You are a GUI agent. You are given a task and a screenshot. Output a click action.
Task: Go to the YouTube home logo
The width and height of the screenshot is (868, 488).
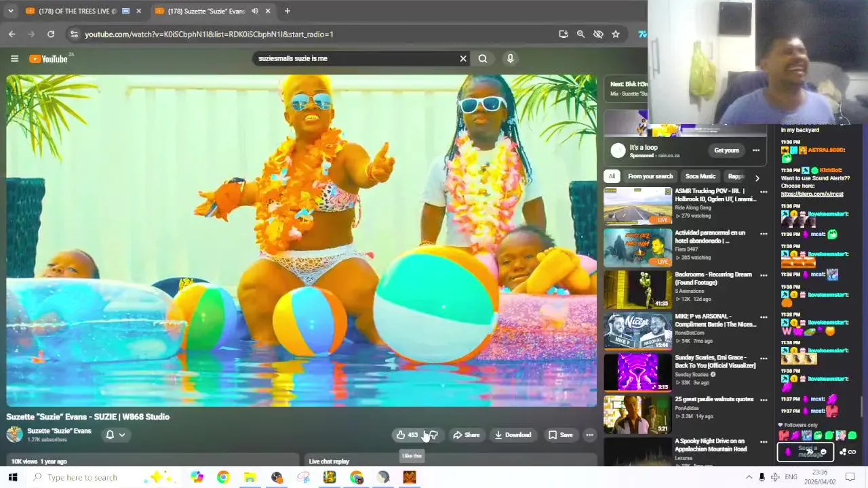(48, 59)
